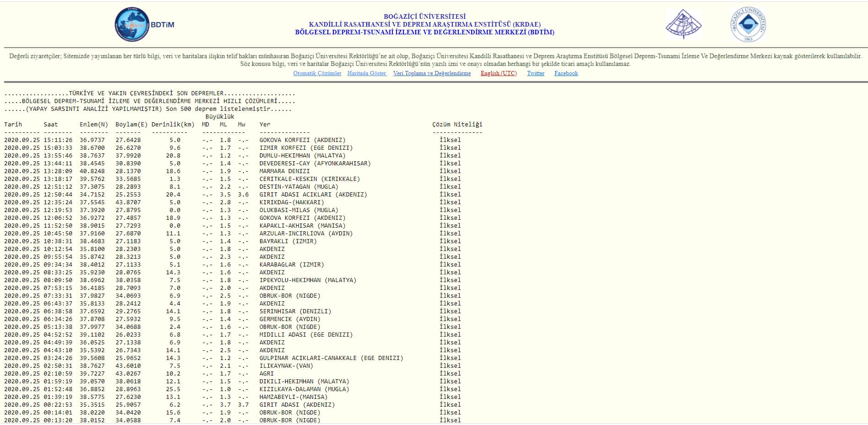868x425 pixels.
Task: Select the KIRIKDAG-(HAKKARI) earthquake entry
Action: (292, 202)
